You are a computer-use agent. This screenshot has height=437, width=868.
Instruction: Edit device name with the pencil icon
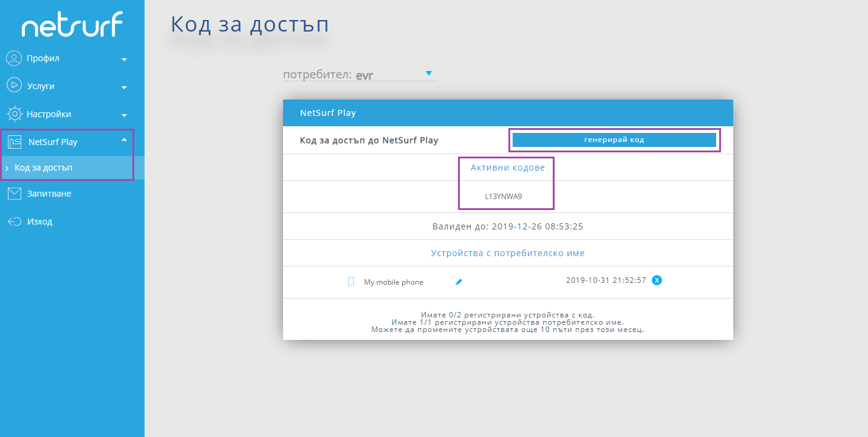459,282
